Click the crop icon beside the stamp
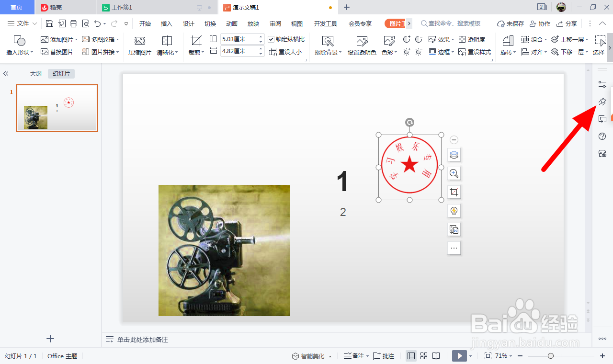Image resolution: width=613 pixels, height=364 pixels. 454,192
